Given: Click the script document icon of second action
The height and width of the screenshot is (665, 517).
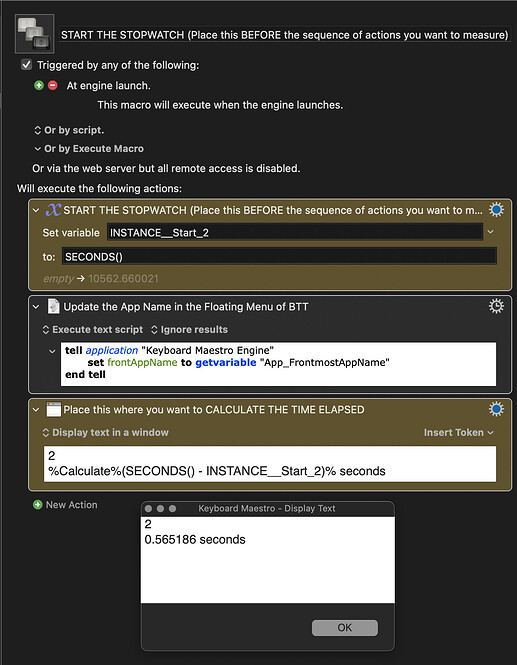Looking at the screenshot, I should point(53,306).
